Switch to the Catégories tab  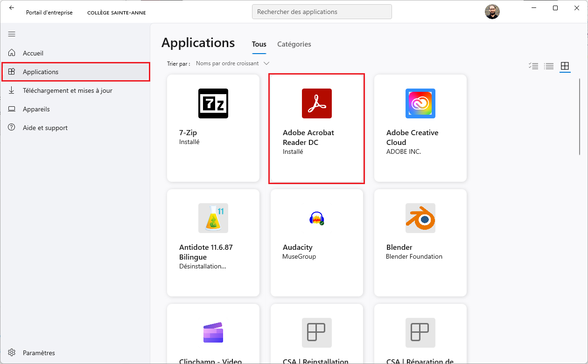[x=294, y=44]
